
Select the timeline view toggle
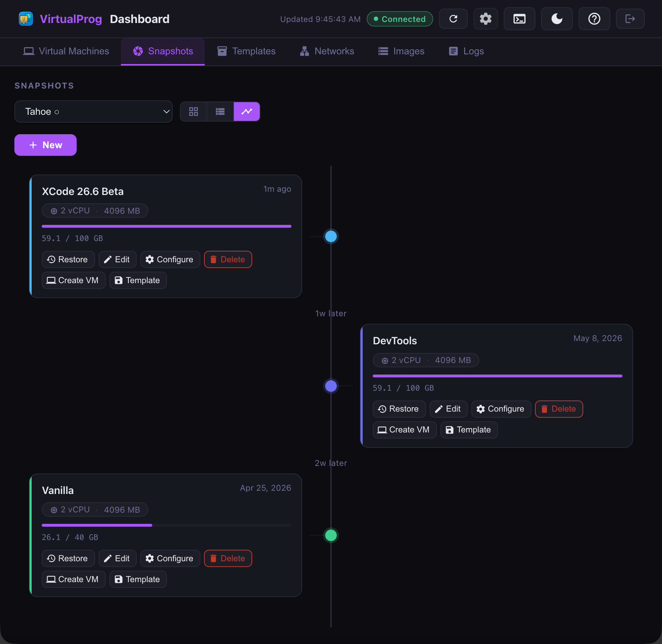coord(247,112)
